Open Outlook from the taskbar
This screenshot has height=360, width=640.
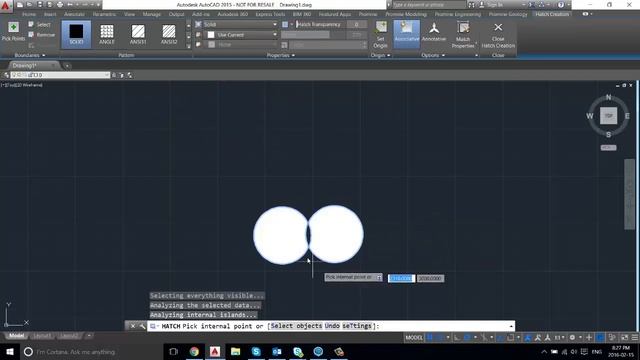point(277,351)
